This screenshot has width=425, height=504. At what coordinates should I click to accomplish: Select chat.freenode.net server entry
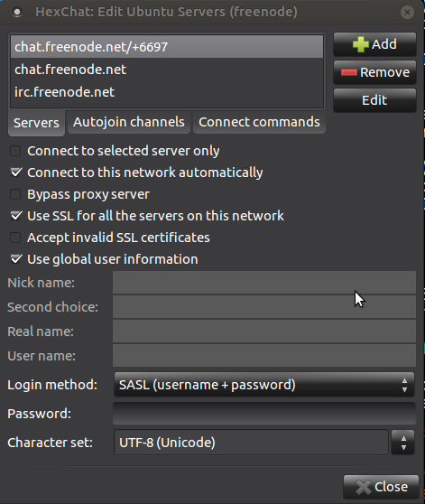point(167,70)
